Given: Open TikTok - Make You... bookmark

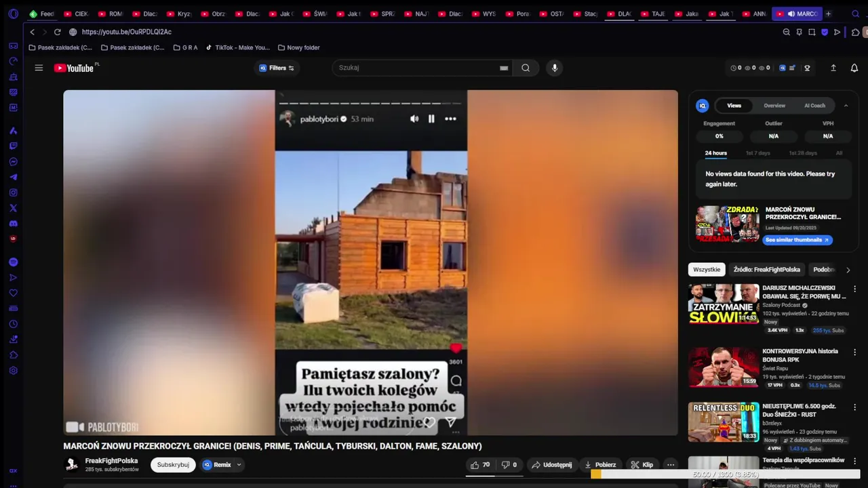Looking at the screenshot, I should (237, 47).
